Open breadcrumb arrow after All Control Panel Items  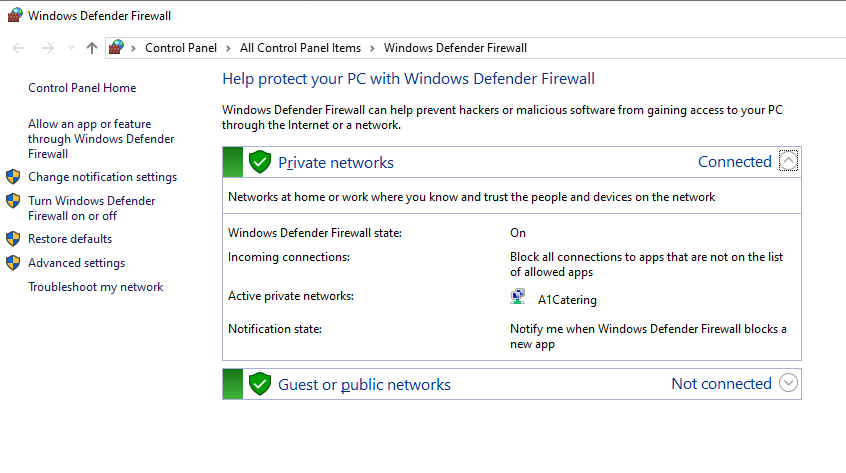372,48
